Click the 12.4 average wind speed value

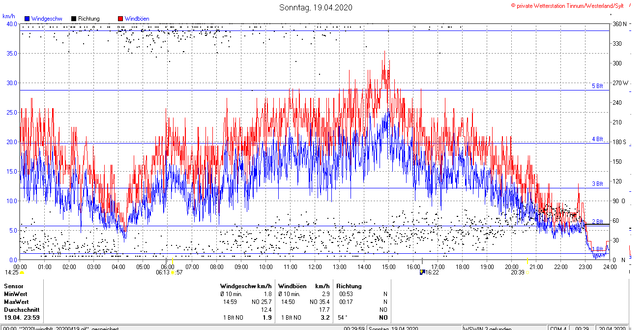[266, 310]
